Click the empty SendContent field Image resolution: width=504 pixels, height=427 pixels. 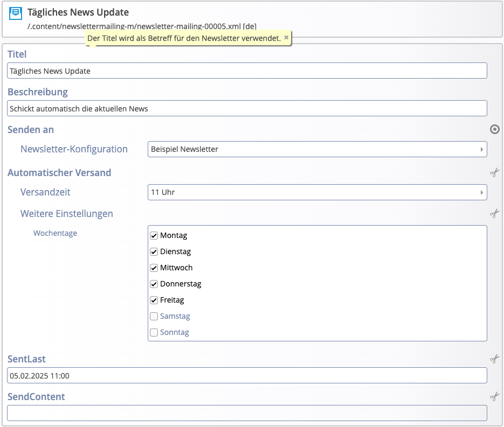point(247,413)
